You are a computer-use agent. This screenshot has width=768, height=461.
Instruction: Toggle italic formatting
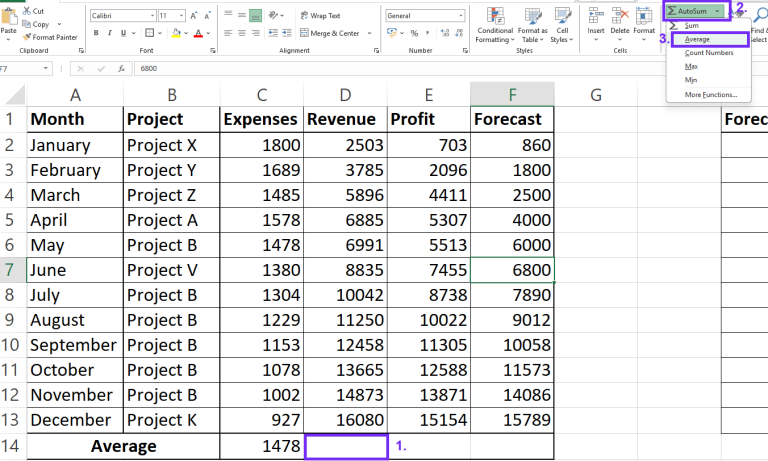(x=110, y=33)
